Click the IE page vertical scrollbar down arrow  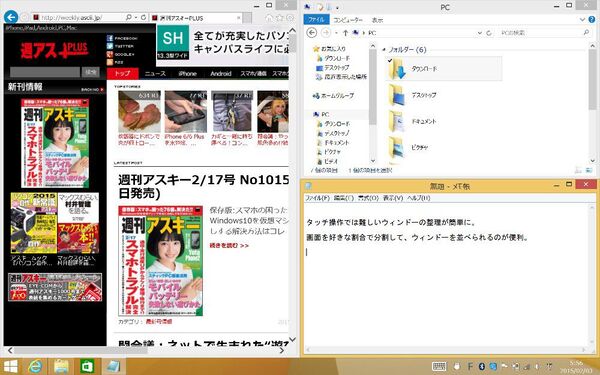[292, 339]
